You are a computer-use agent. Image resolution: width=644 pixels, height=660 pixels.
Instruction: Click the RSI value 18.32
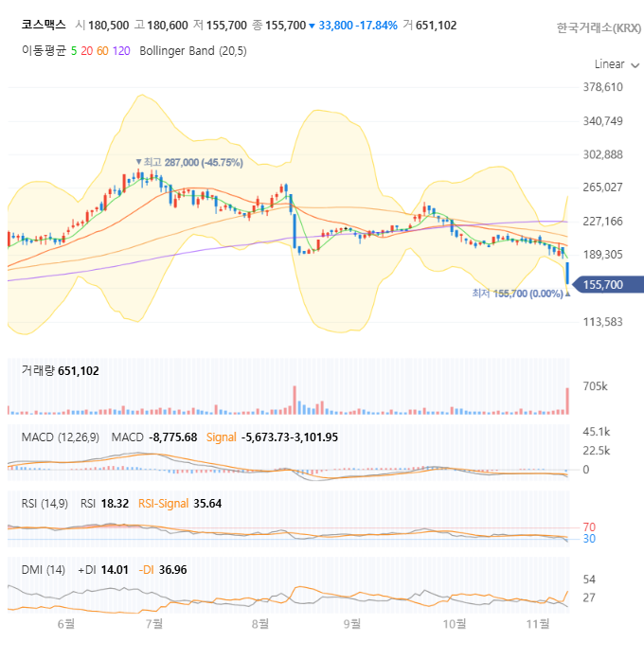pos(115,504)
